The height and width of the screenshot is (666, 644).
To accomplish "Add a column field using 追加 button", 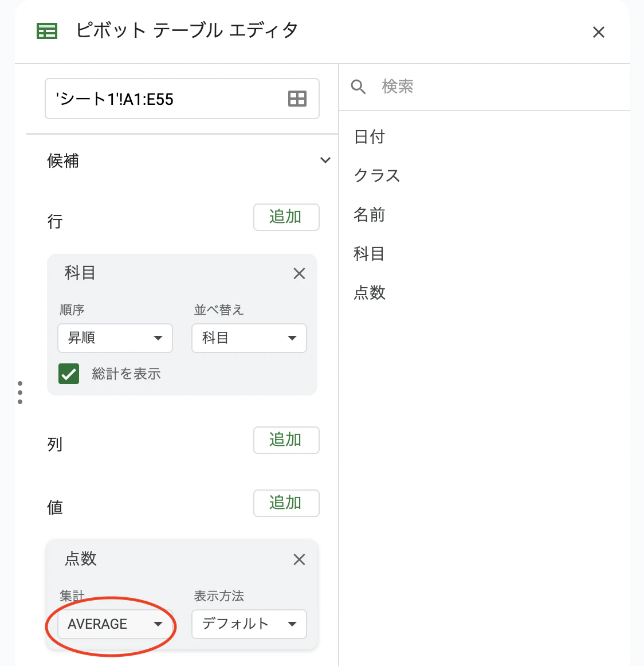I will pyautogui.click(x=286, y=440).
